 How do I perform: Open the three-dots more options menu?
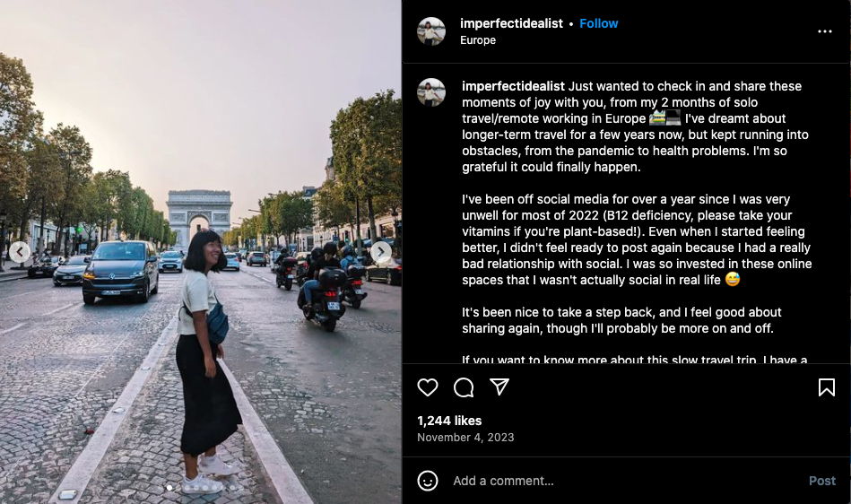tap(825, 31)
